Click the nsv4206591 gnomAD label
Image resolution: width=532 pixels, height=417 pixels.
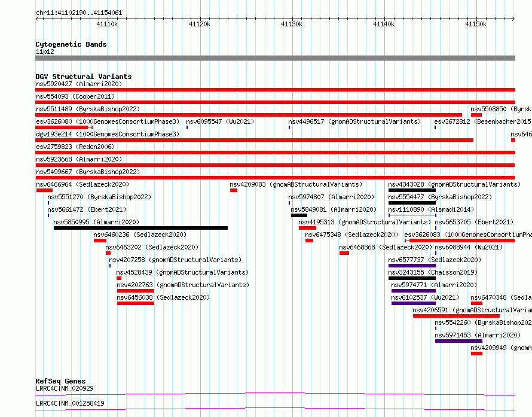(x=472, y=310)
